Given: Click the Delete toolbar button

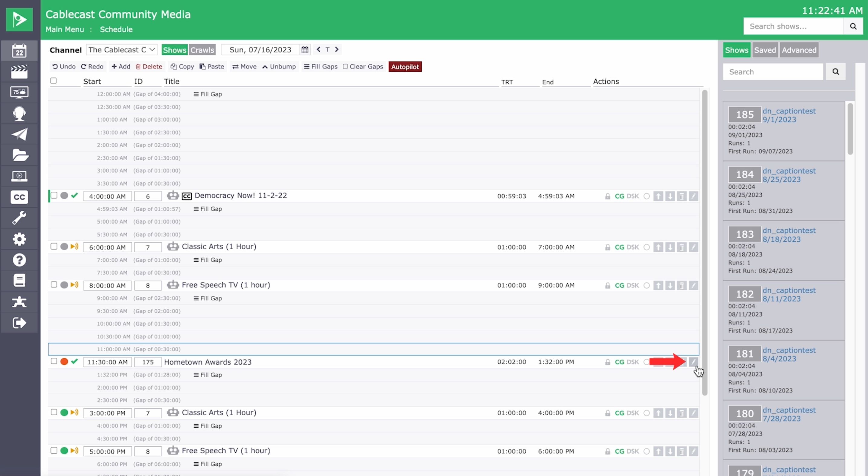Looking at the screenshot, I should (149, 67).
